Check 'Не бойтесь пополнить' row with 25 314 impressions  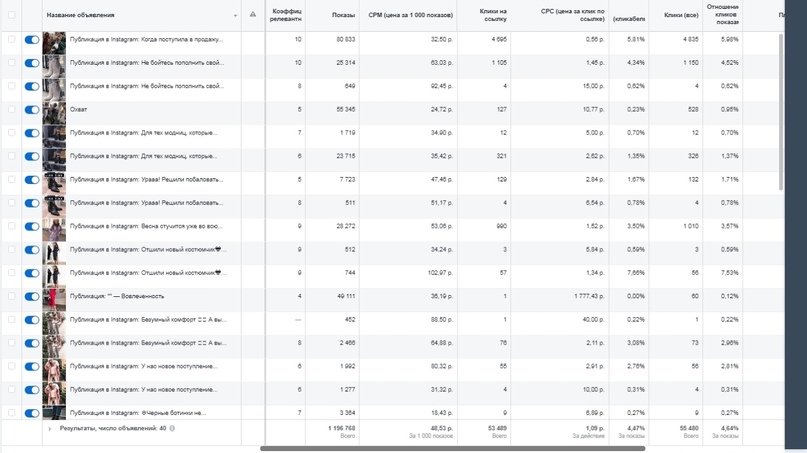click(x=11, y=63)
